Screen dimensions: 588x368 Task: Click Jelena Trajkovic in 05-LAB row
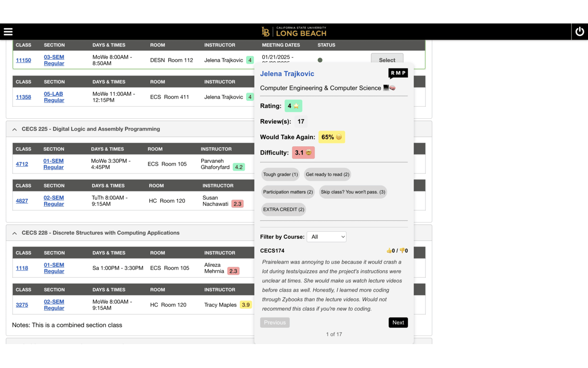(x=224, y=97)
